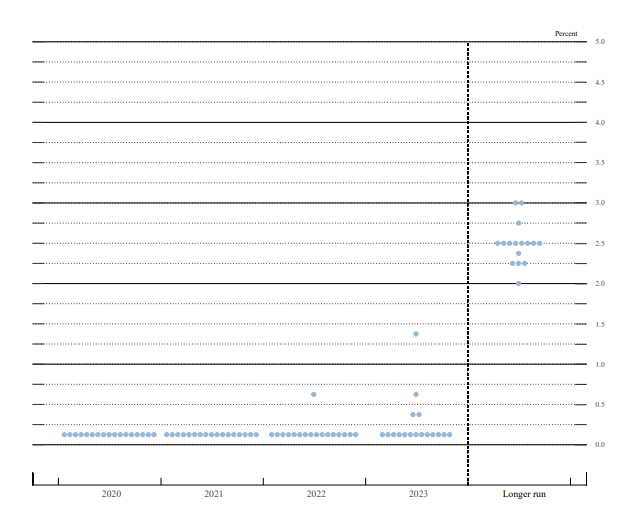Click the 1.5 y-axis value
Viewport: 619px width, 522px height.
(x=600, y=324)
